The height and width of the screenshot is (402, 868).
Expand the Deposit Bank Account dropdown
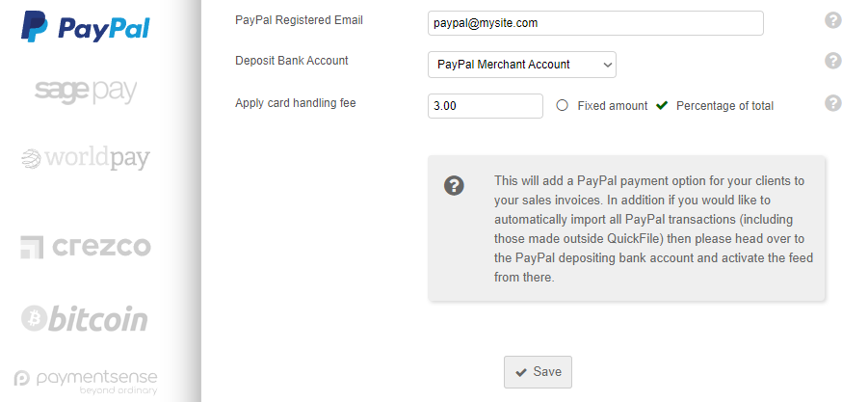pos(521,65)
